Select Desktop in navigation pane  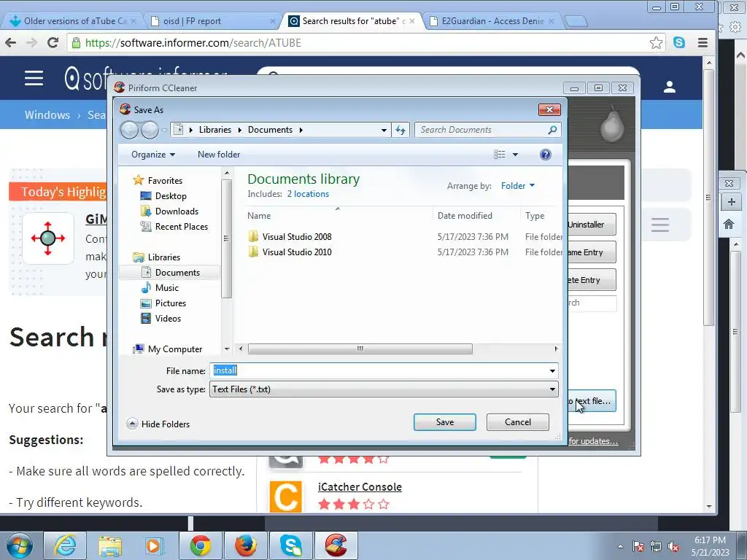point(171,195)
